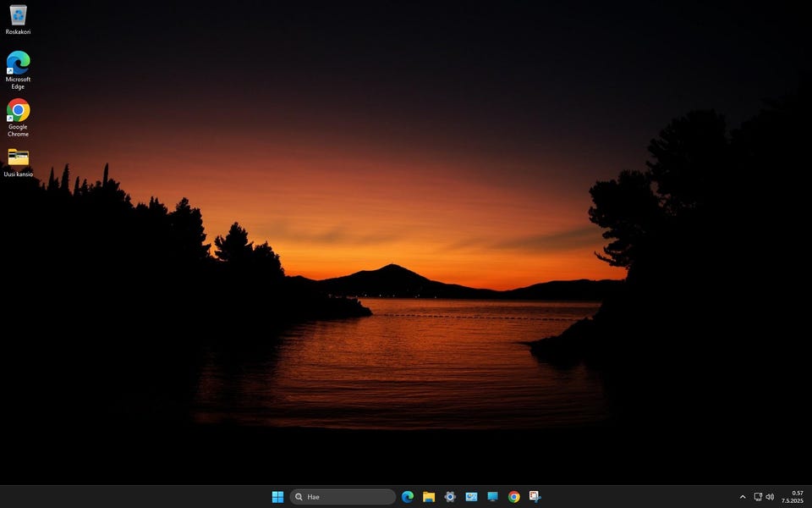The image size is (812, 508).
Task: Select the Uusi kansio folder
Action: 18,159
